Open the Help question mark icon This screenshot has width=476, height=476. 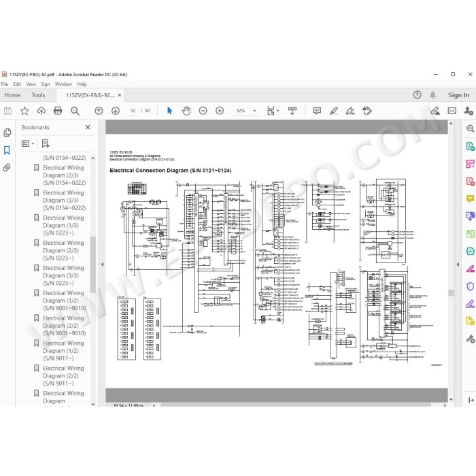click(x=417, y=95)
